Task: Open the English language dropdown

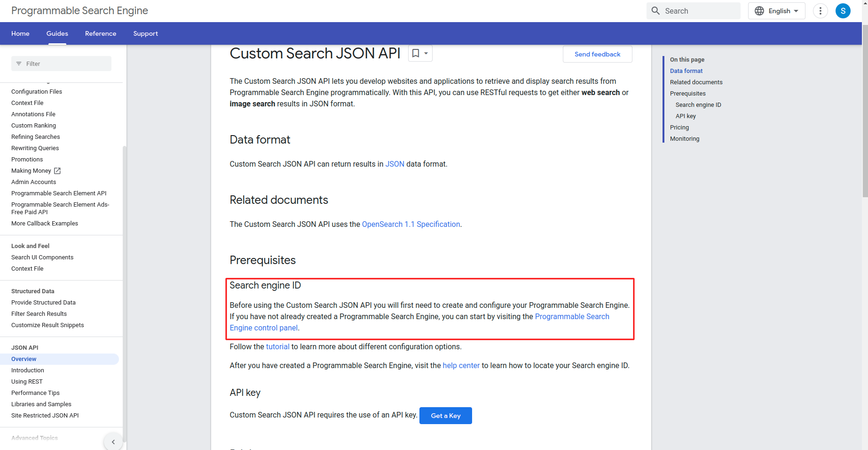Action: coord(783,11)
